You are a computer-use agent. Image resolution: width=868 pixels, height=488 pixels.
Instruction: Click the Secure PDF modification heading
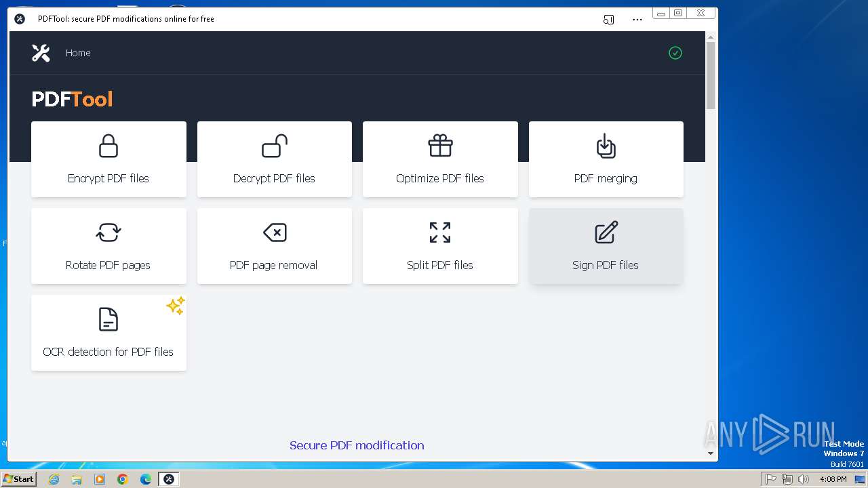click(357, 445)
